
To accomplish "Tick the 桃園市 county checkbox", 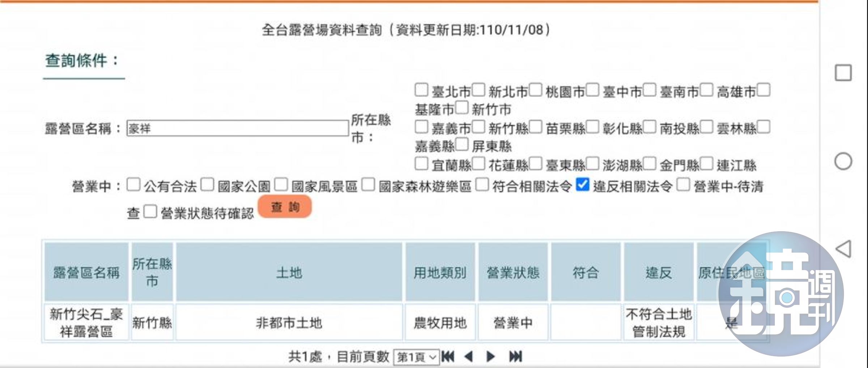I will click(x=535, y=90).
